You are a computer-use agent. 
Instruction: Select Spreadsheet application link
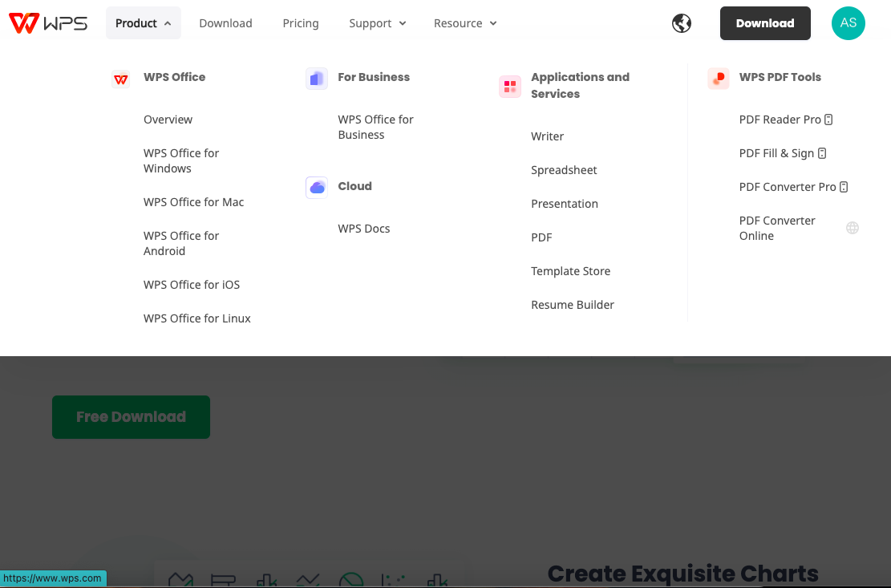click(564, 170)
